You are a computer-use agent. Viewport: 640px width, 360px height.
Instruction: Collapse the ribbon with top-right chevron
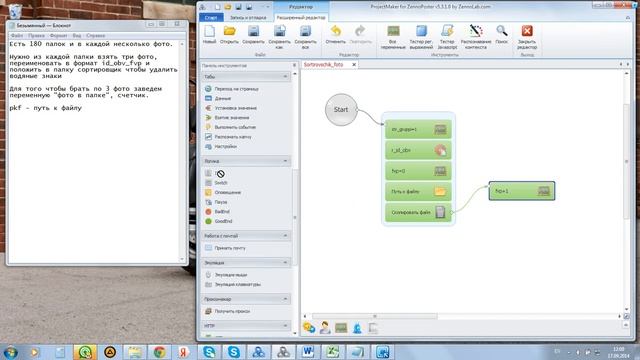click(x=628, y=18)
